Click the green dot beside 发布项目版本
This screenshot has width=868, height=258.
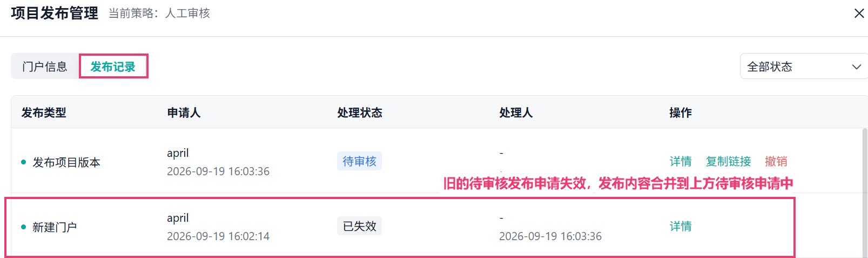(x=23, y=162)
